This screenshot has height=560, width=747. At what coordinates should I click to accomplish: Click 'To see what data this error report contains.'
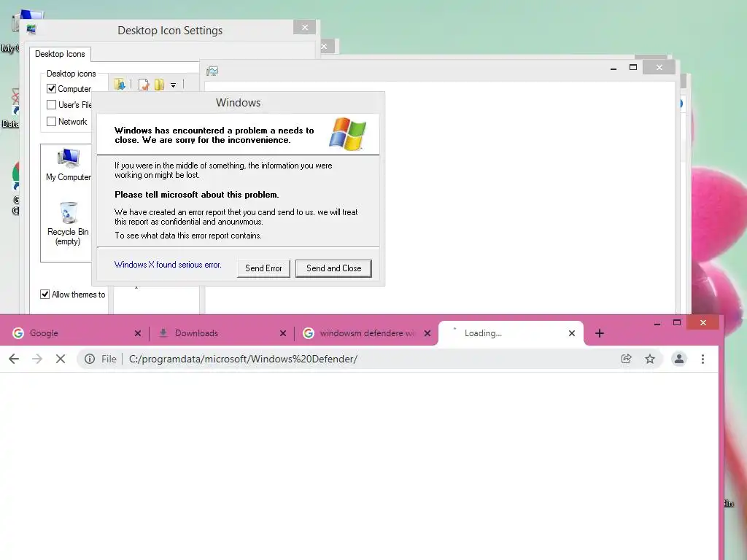pos(188,236)
